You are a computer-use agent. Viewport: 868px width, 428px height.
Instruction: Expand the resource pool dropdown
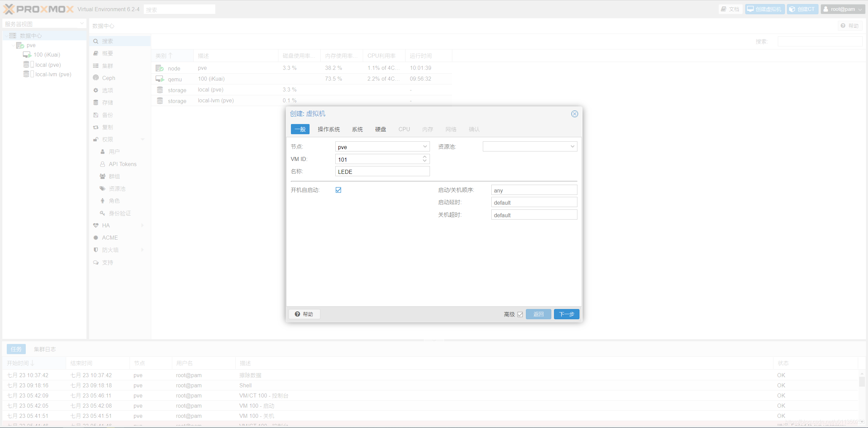pyautogui.click(x=572, y=147)
